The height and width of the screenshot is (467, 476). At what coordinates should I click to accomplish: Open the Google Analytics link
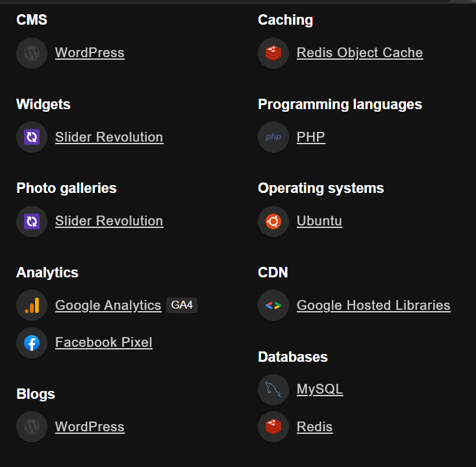(x=108, y=305)
